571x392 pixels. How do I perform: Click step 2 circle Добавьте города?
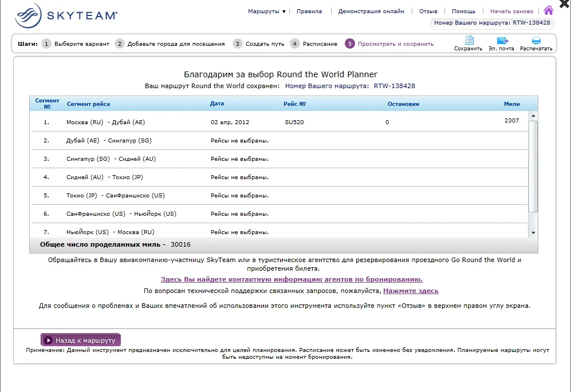pos(120,43)
